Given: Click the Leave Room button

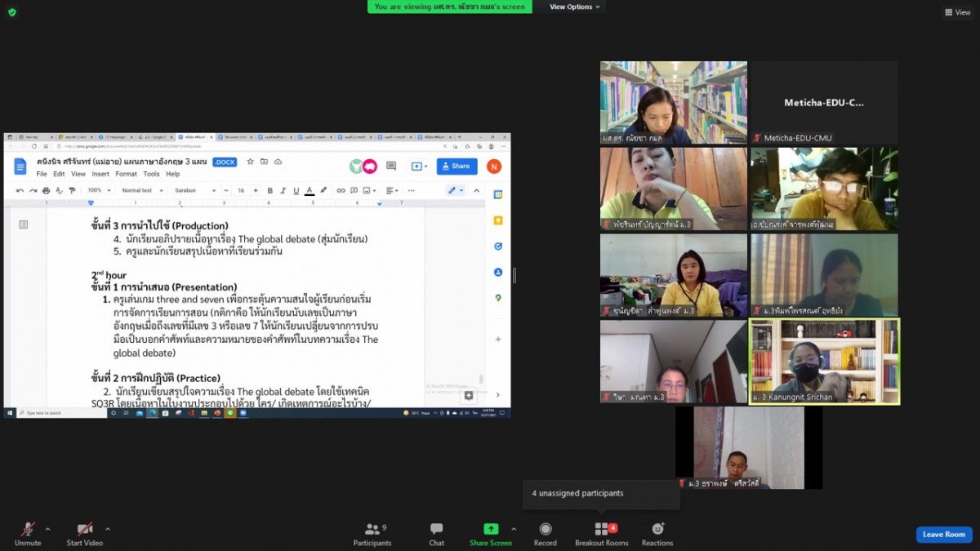Looking at the screenshot, I should click(x=944, y=535).
